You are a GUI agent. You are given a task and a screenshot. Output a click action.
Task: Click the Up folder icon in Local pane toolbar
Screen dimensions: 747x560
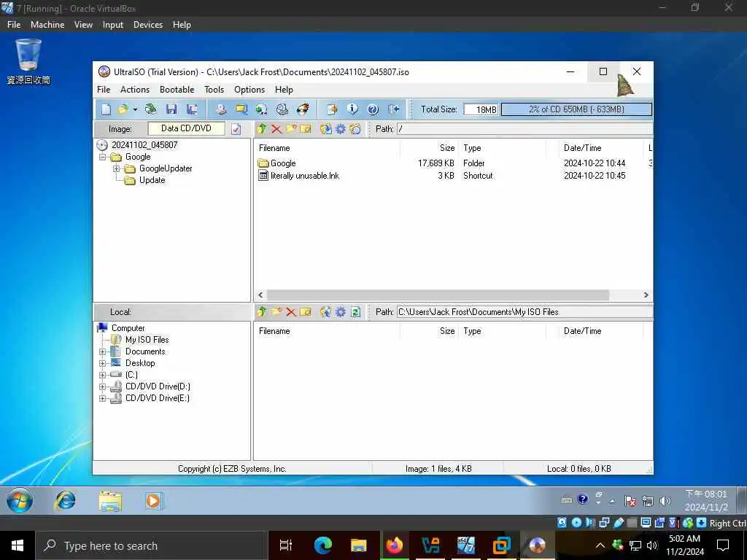tap(262, 312)
